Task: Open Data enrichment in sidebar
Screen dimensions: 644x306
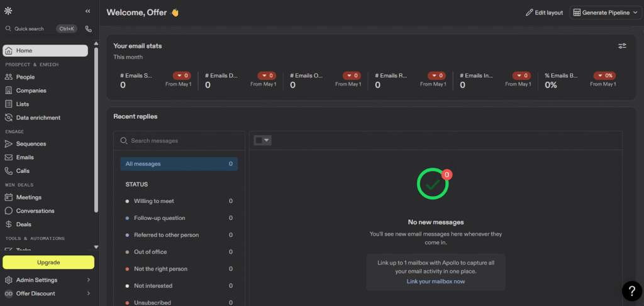Action: pyautogui.click(x=38, y=117)
